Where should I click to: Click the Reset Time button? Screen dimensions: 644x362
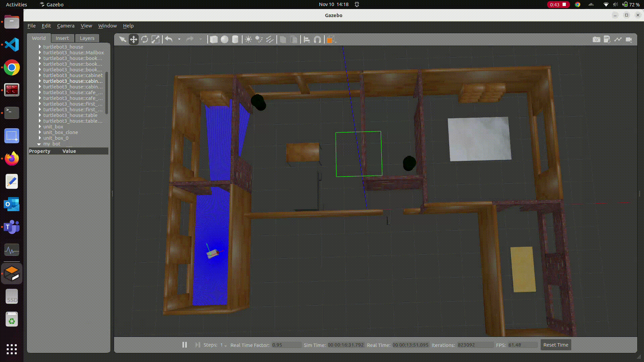pyautogui.click(x=555, y=345)
